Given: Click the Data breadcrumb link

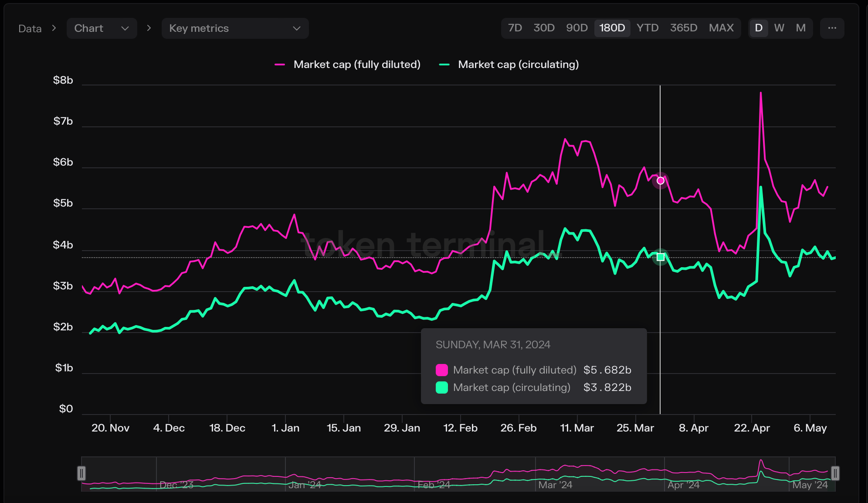Looking at the screenshot, I should [30, 29].
